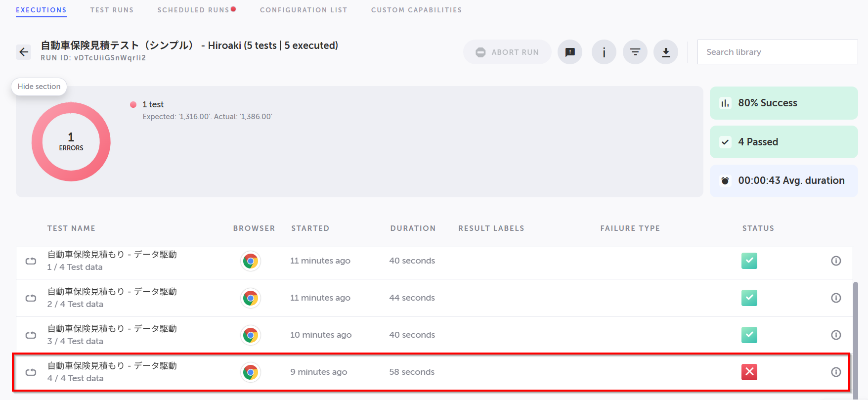This screenshot has width=868, height=400.
Task: Click the loop icon for 2 / 4 Test data
Action: (x=31, y=298)
